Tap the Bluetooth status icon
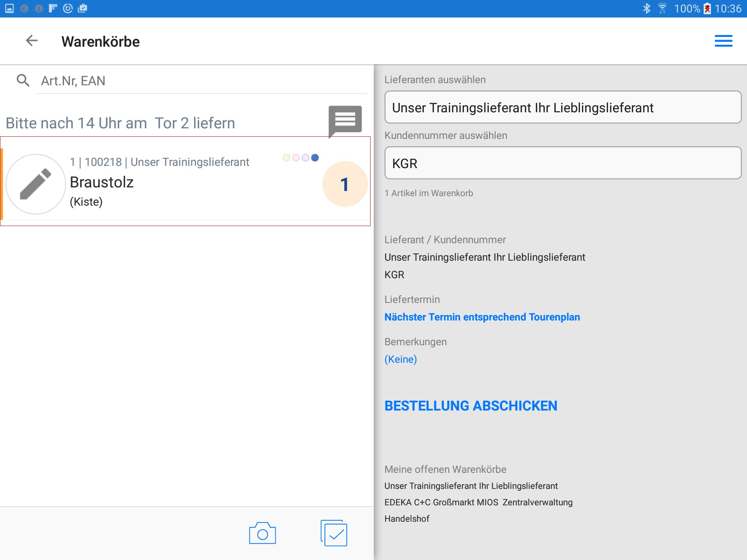This screenshot has width=747, height=560. (646, 8)
